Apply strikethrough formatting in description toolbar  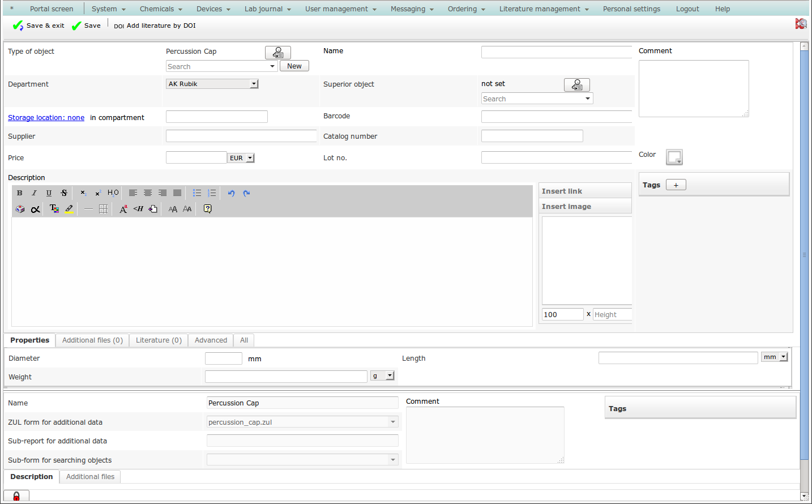coord(64,193)
